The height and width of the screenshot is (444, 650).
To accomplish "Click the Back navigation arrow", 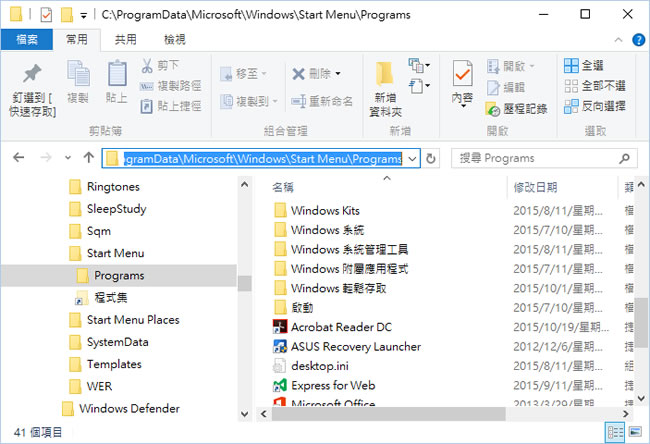I will [19, 158].
